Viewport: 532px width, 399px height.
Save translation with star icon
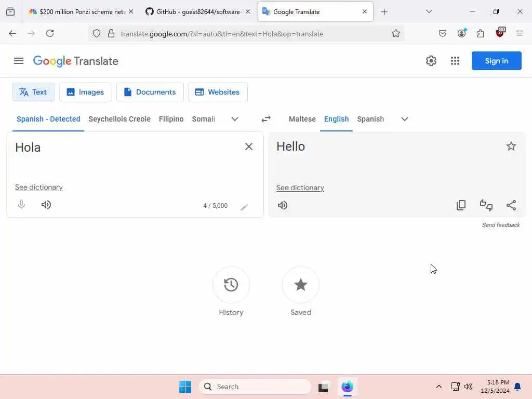511,146
